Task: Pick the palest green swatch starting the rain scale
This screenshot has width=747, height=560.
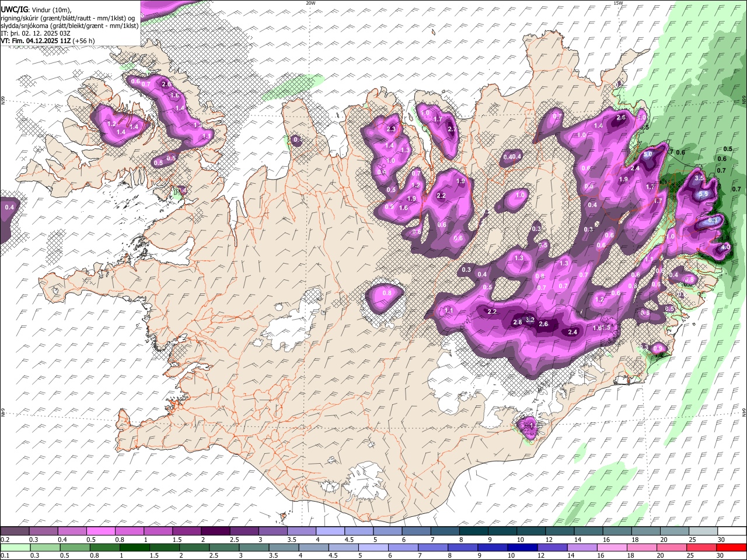Action: pyautogui.click(x=15, y=548)
